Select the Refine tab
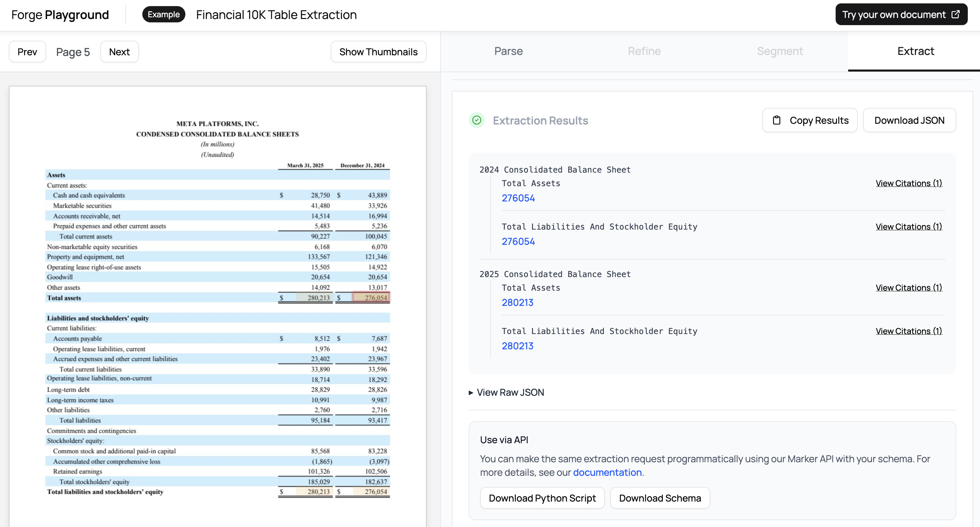This screenshot has height=527, width=980. pyautogui.click(x=644, y=51)
